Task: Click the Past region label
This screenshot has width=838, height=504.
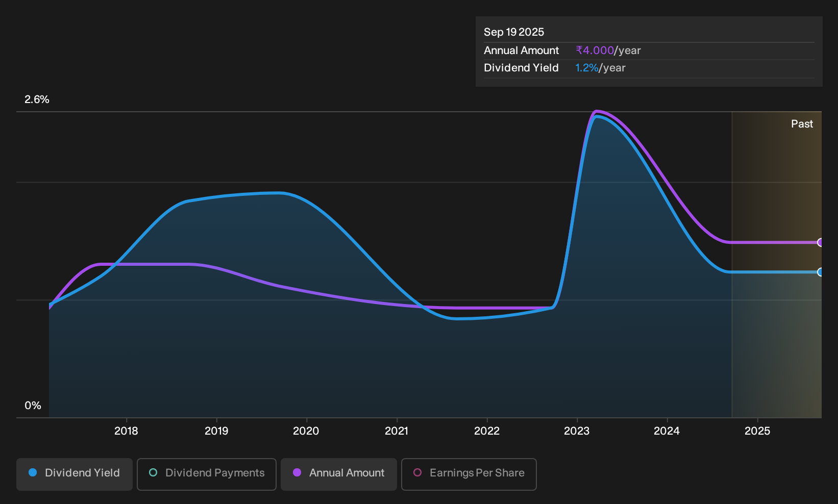Action: pos(802,124)
